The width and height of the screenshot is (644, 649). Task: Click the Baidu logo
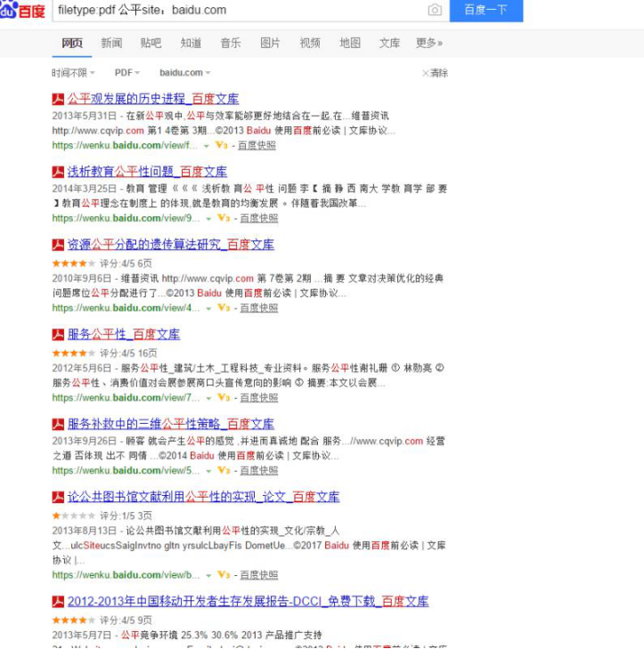coord(22,10)
